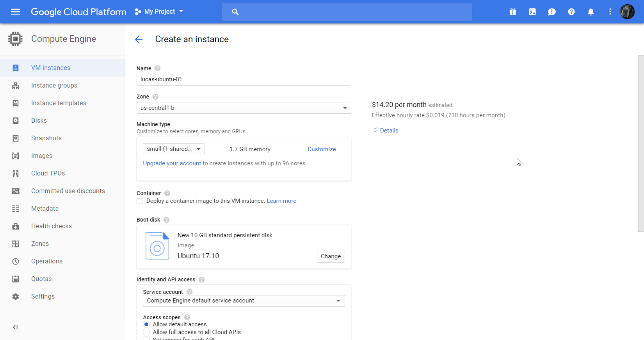The width and height of the screenshot is (644, 340).
Task: Open the three-dot utilities menu
Action: [610, 12]
